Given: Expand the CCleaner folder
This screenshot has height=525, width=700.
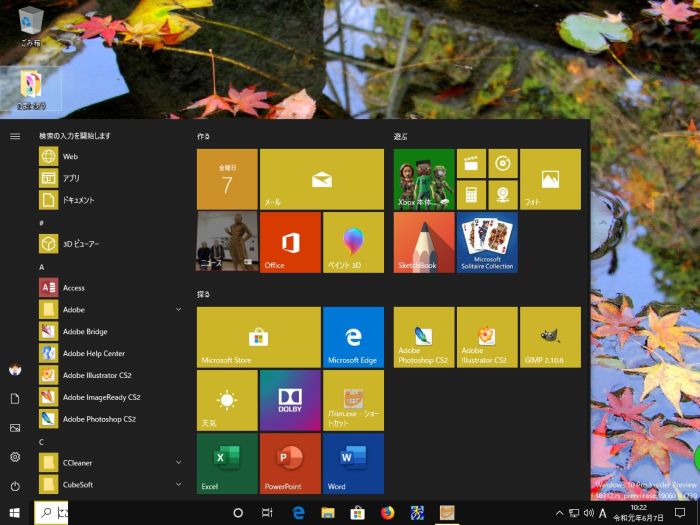Looking at the screenshot, I should pos(178,462).
